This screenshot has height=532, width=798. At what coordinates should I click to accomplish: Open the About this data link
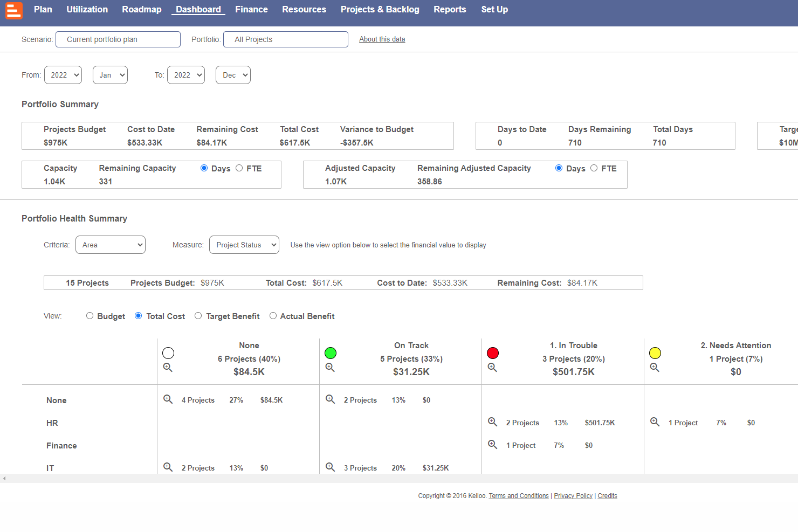(x=382, y=39)
